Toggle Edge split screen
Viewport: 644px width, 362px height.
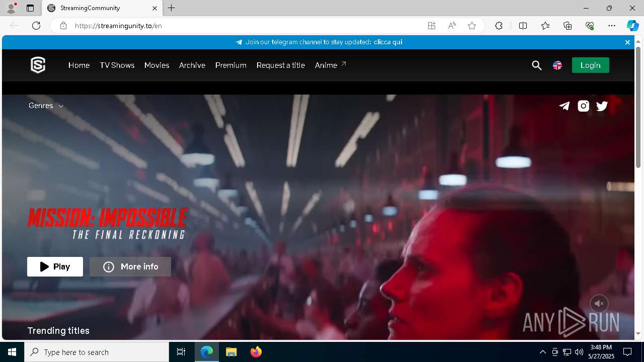[x=523, y=26]
